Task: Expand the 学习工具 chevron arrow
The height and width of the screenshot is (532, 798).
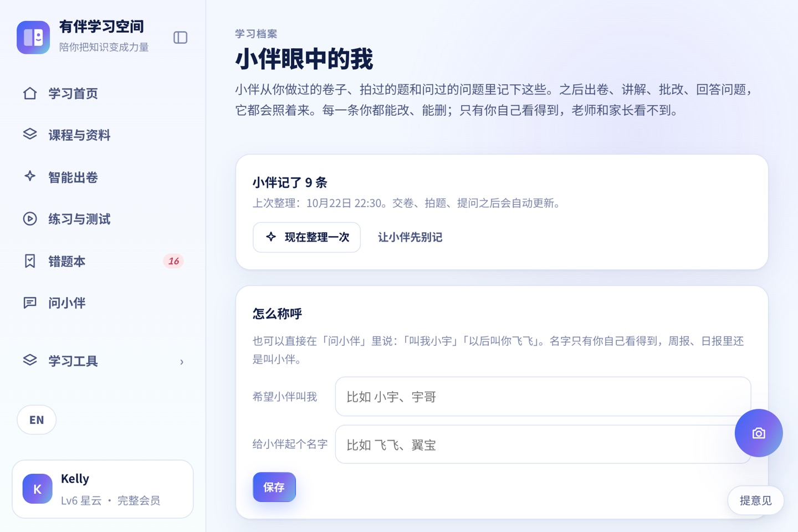Action: tap(182, 362)
